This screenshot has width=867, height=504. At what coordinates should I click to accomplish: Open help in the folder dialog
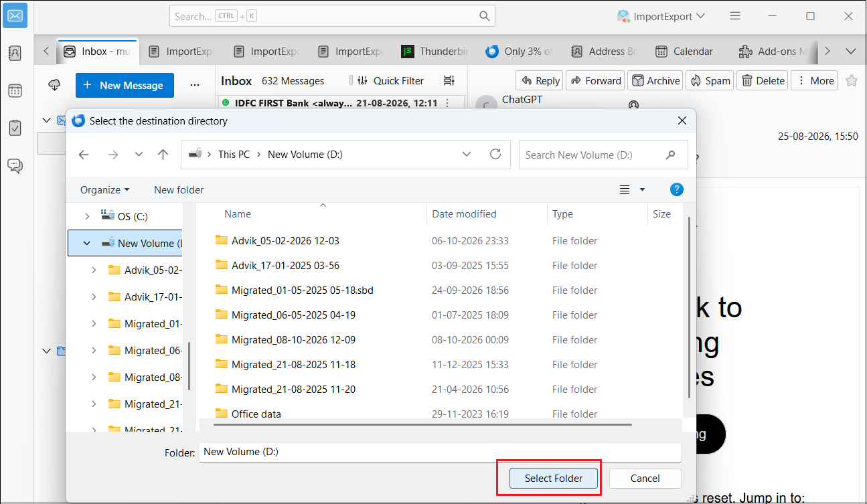(677, 189)
